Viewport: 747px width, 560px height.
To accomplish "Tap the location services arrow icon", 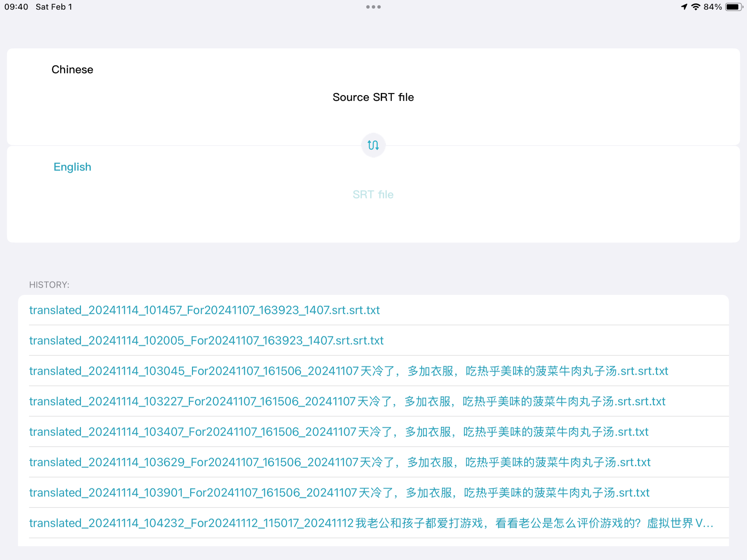I will tap(684, 7).
